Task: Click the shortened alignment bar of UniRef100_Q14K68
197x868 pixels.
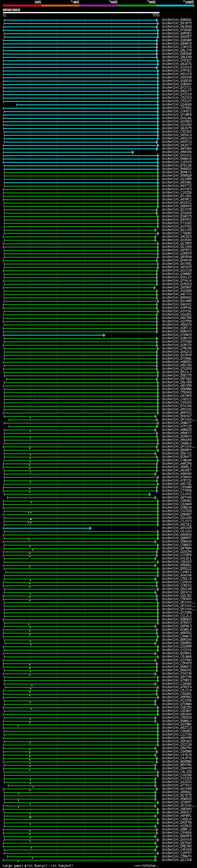Action: click(87, 105)
